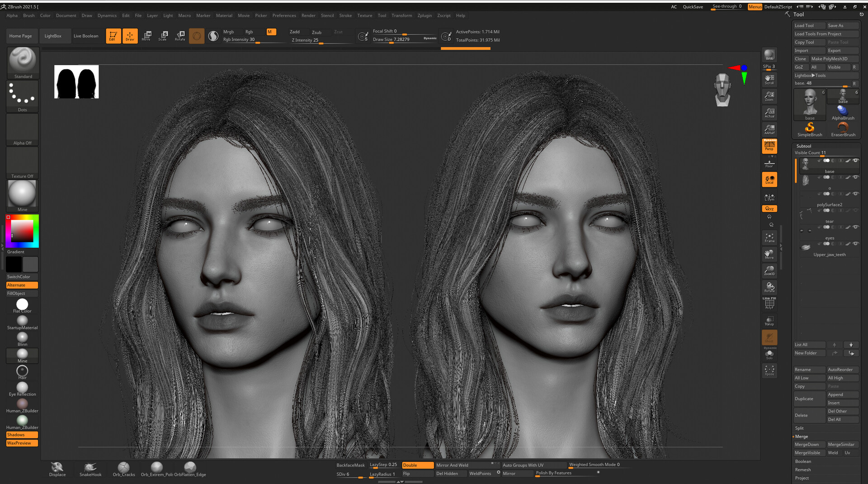
Task: Click the Scale transform icon
Action: pos(163,36)
